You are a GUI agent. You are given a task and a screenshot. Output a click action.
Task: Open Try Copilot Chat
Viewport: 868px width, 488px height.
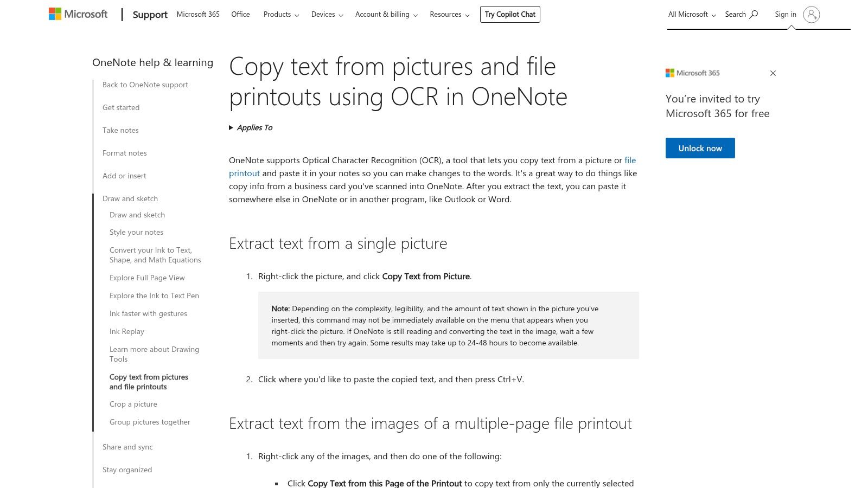coord(509,14)
